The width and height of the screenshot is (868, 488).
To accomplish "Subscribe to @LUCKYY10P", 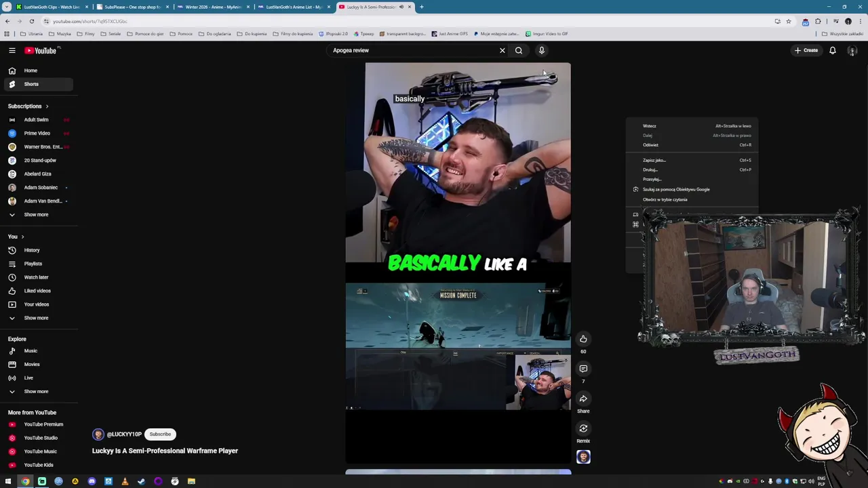I will point(160,434).
